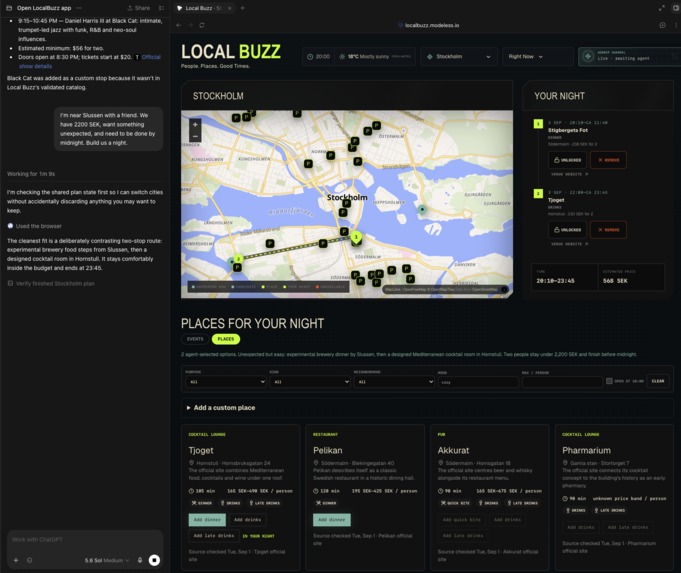Open the Kind filter dropdown
The height and width of the screenshot is (573, 681).
(310, 382)
